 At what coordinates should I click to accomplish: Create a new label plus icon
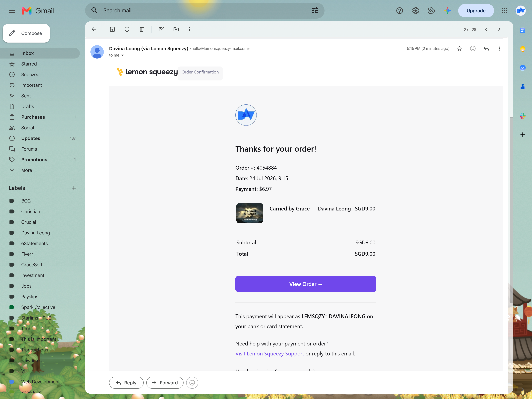click(74, 188)
